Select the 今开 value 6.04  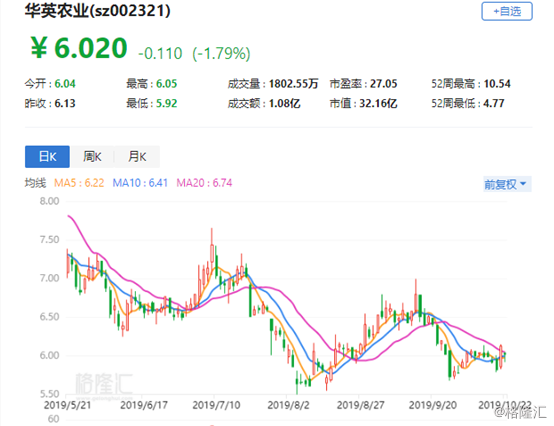click(x=65, y=84)
